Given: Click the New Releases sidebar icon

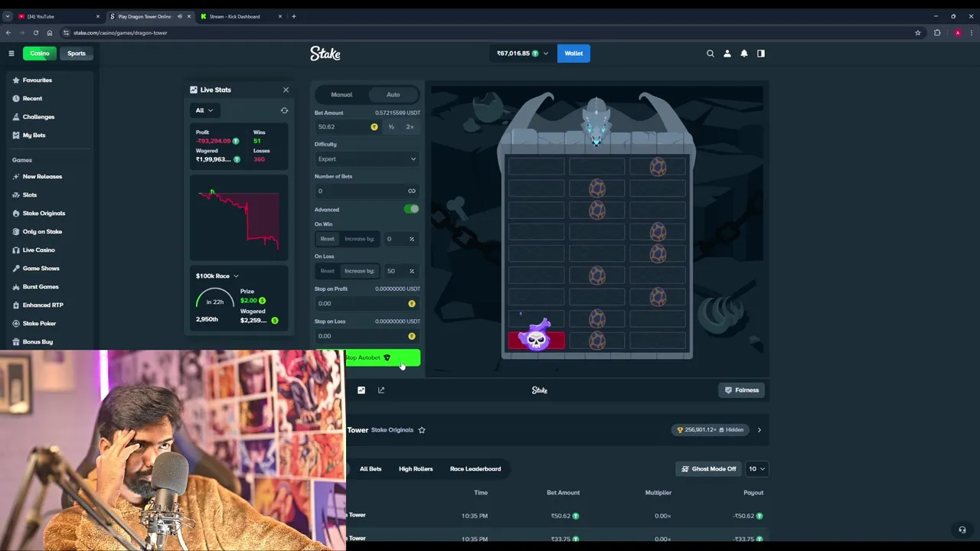Looking at the screenshot, I should click(16, 177).
